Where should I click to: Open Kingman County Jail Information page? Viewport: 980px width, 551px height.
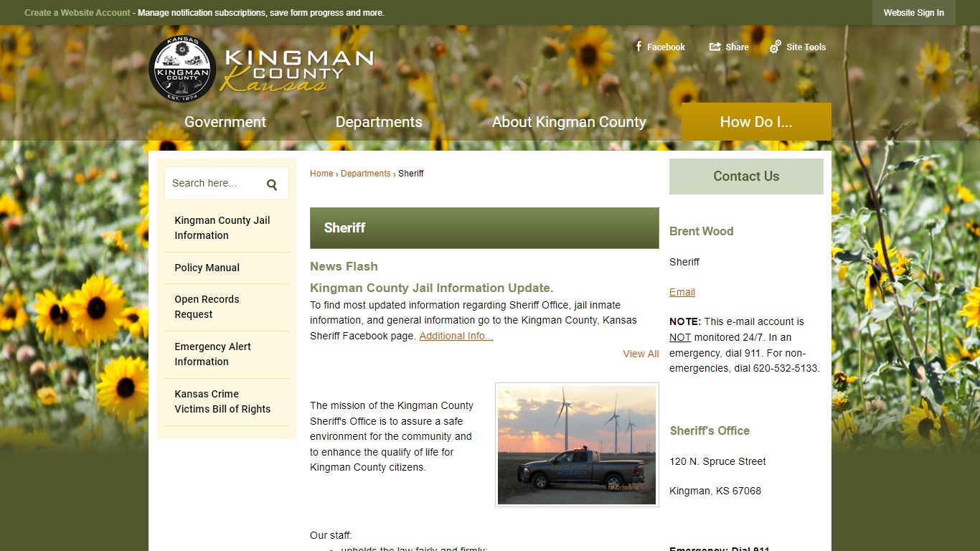[226, 228]
